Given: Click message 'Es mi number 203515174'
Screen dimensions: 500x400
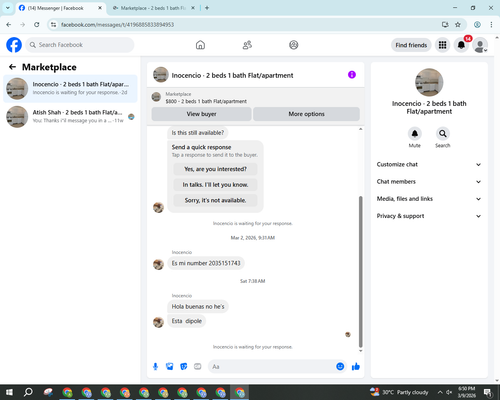Looking at the screenshot, I should (206, 263).
